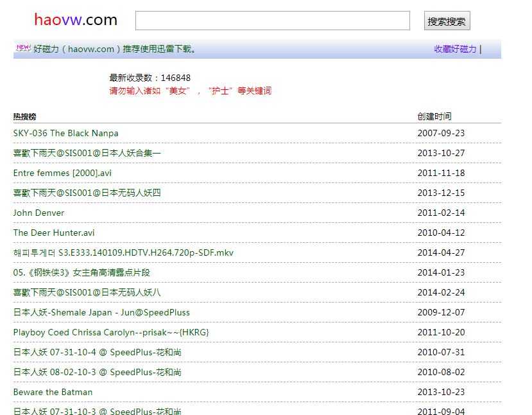
Task: Click the date 2011-11-18
Action: 441,173
